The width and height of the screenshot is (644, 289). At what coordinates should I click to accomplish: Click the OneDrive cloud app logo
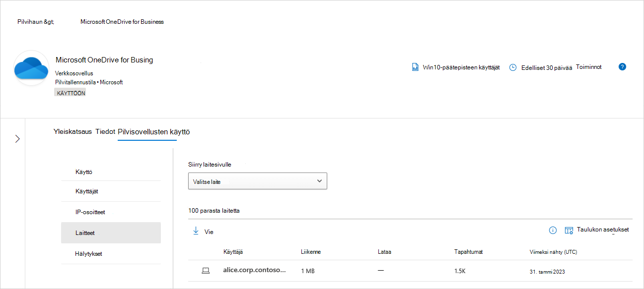[x=31, y=68]
